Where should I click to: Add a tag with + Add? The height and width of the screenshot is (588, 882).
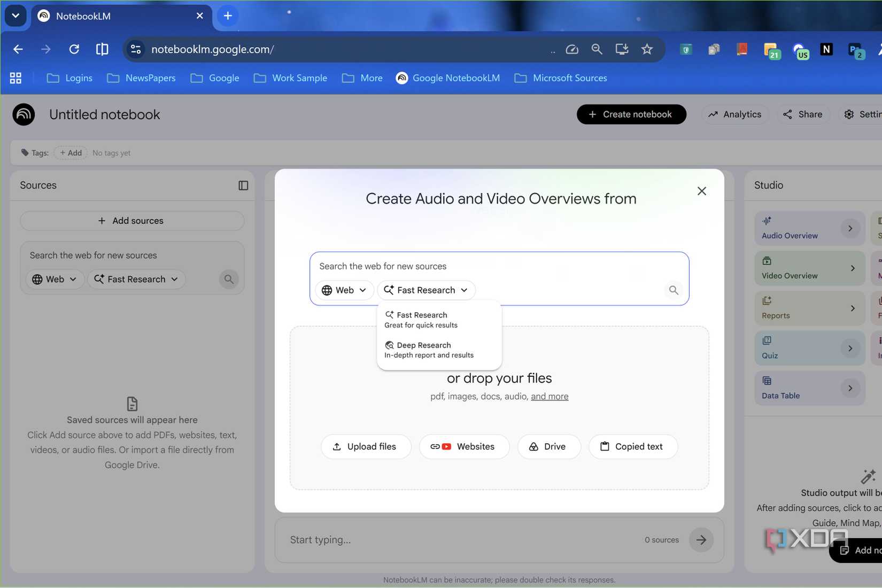click(71, 153)
